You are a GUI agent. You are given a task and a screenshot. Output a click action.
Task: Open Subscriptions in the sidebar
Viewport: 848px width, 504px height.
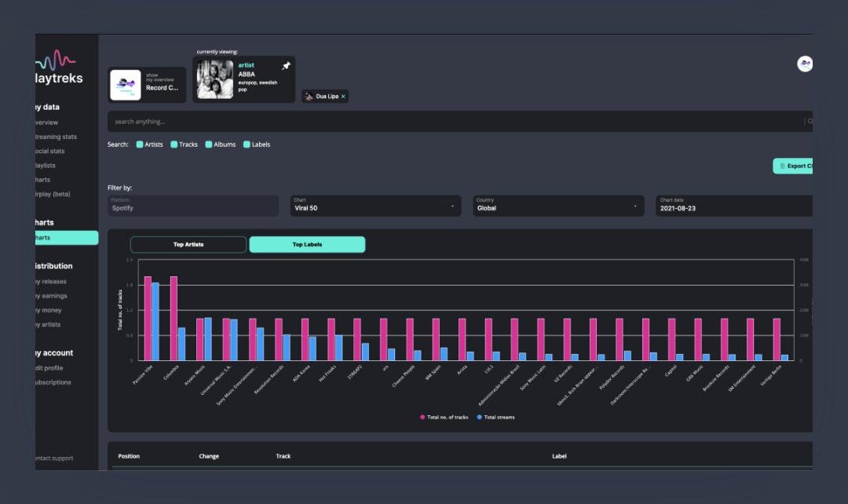tap(53, 382)
